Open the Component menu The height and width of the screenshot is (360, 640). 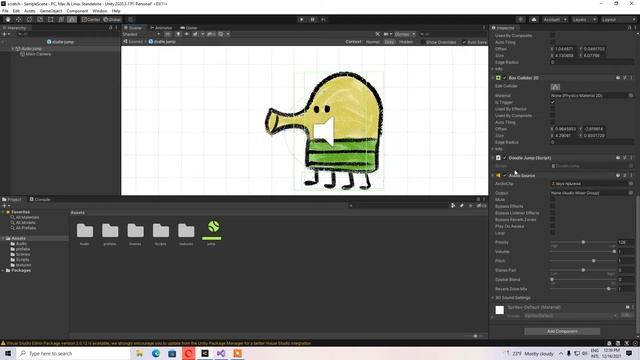(x=77, y=11)
